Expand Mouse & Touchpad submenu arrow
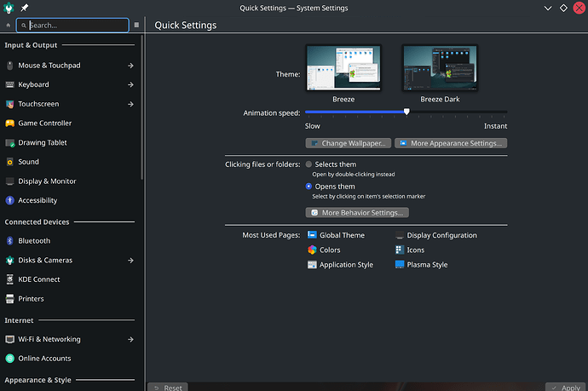Screen dimensions: 588x391 [x=130, y=66]
